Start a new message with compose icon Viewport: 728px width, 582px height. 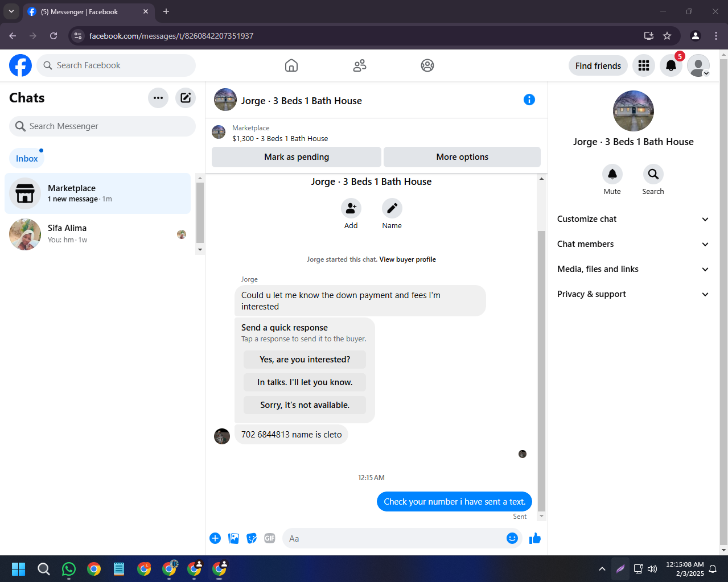(186, 98)
